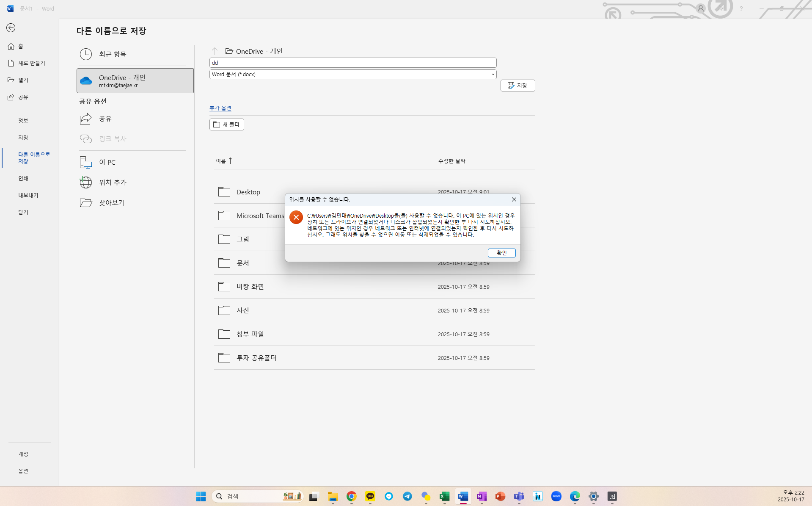Click the Word taskbar icon
Viewport: 812px width, 506px height.
(463, 496)
